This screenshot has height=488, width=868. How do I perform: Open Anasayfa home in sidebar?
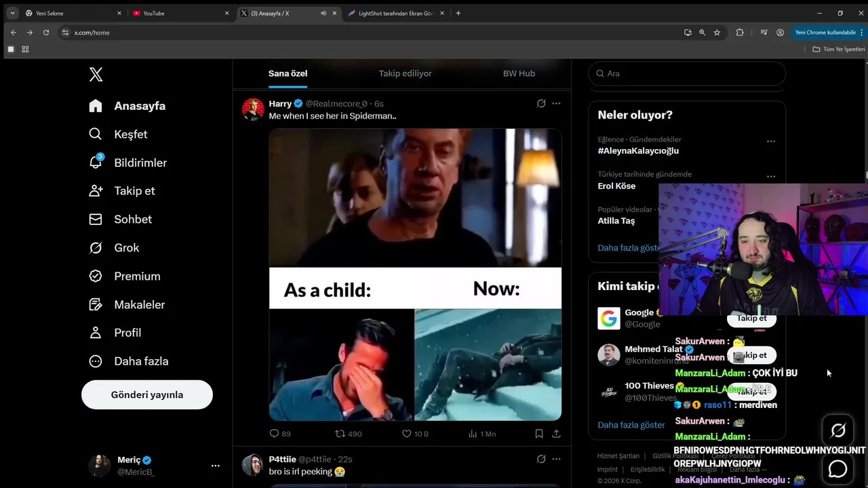(x=127, y=106)
